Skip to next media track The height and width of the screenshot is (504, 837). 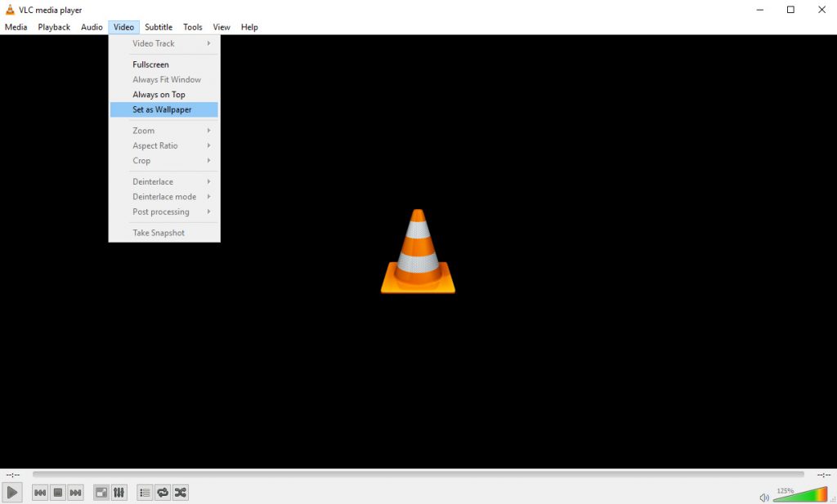click(76, 493)
